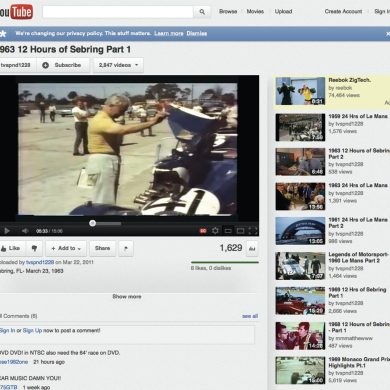Subscribe to the tvspnd1228 channel
The image size is (390, 390).
point(63,65)
